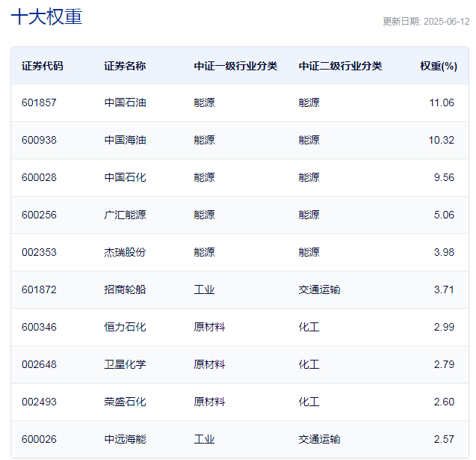
Task: Click the 证券名称 column header
Action: [125, 66]
